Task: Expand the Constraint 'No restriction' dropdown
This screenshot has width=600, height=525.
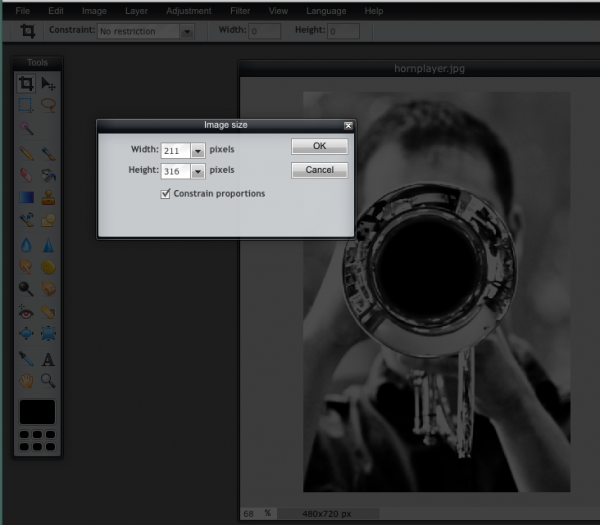Action: pos(186,31)
